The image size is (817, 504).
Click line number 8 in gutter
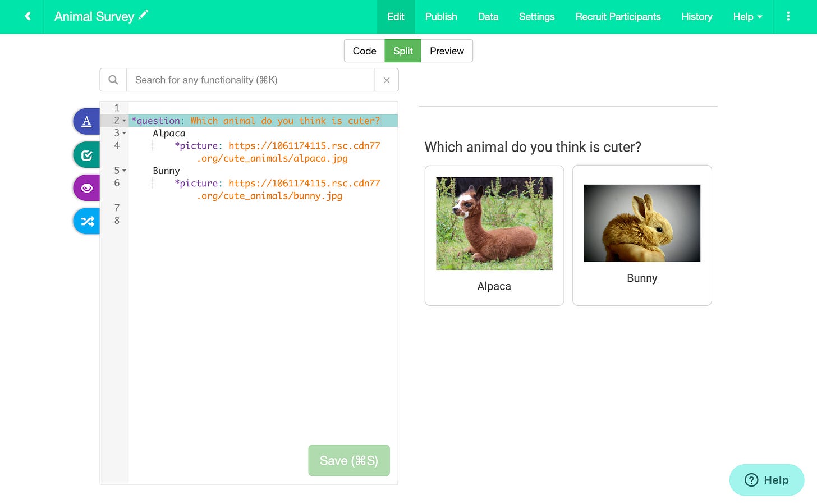pos(117,221)
